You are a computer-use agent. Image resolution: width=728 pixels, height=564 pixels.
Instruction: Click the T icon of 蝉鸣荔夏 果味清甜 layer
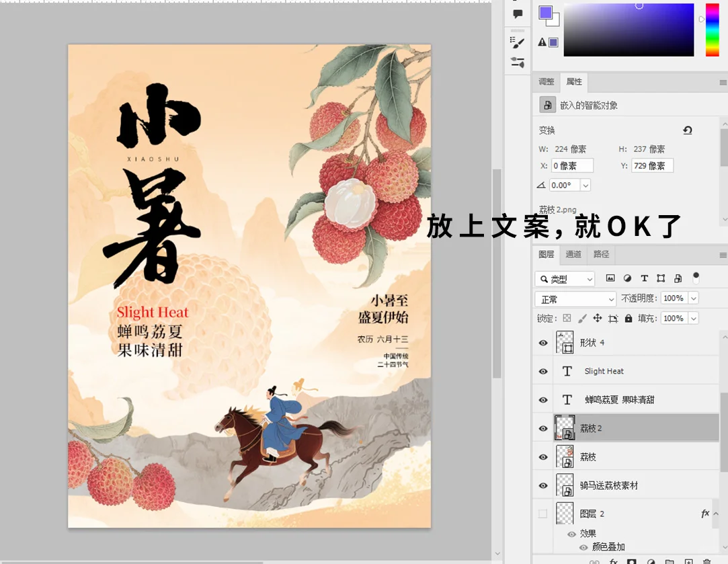pyautogui.click(x=567, y=400)
